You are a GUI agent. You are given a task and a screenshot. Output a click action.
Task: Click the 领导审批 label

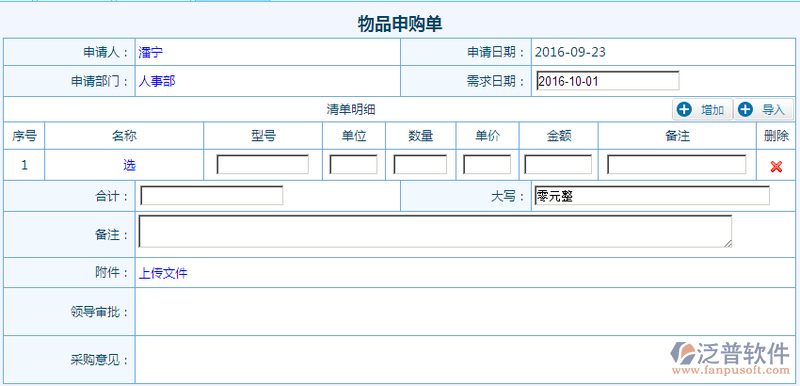pos(99,312)
